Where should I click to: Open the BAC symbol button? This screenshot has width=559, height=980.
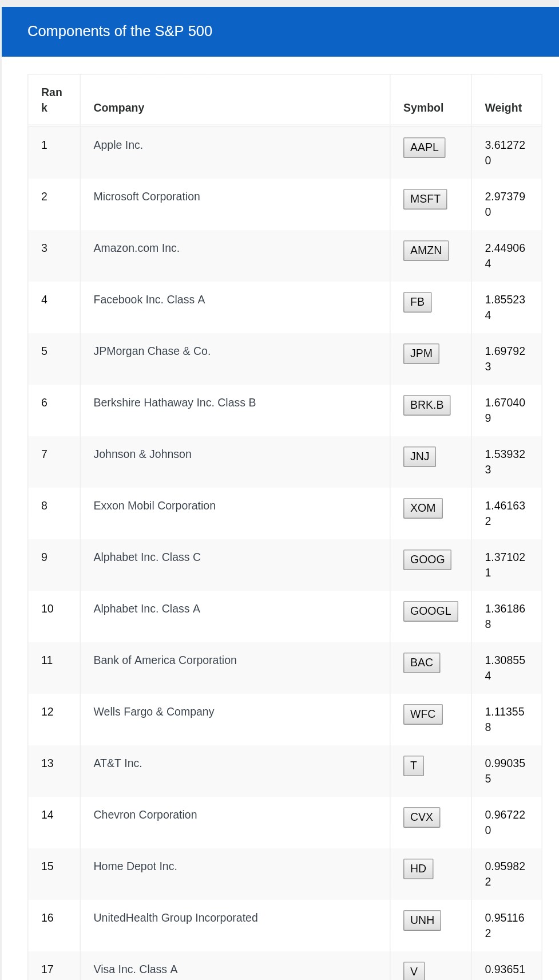(x=422, y=663)
